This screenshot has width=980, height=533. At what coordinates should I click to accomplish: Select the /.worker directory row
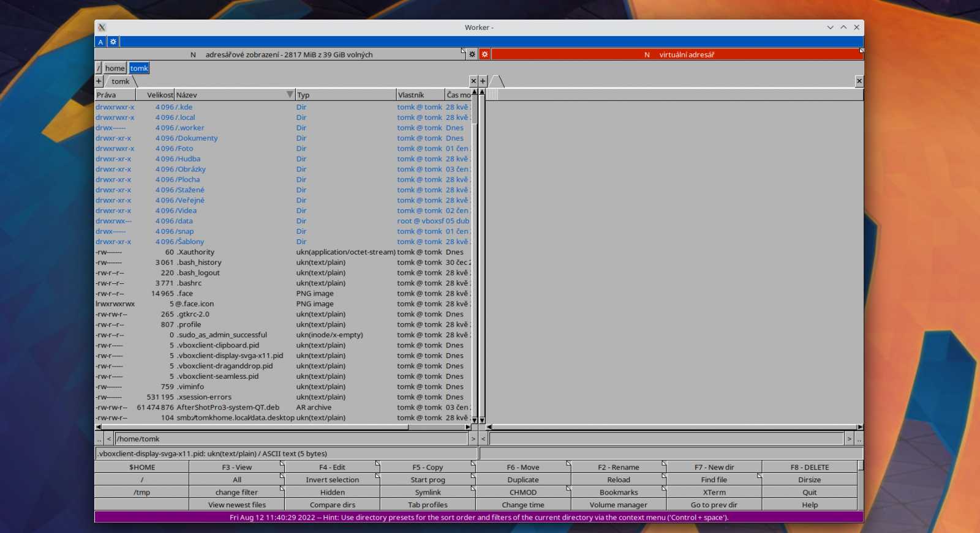click(x=283, y=128)
